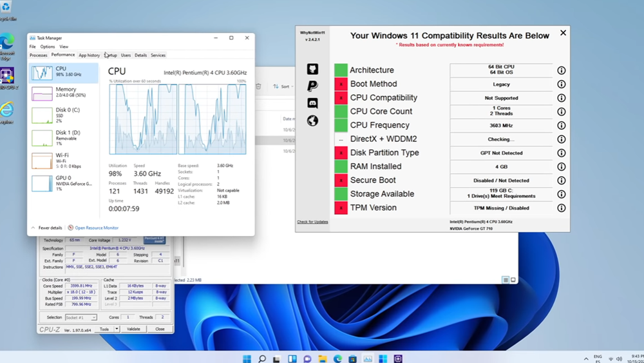Select Memory in performance sidebar
Image resolution: width=644 pixels, height=363 pixels.
pos(64,93)
